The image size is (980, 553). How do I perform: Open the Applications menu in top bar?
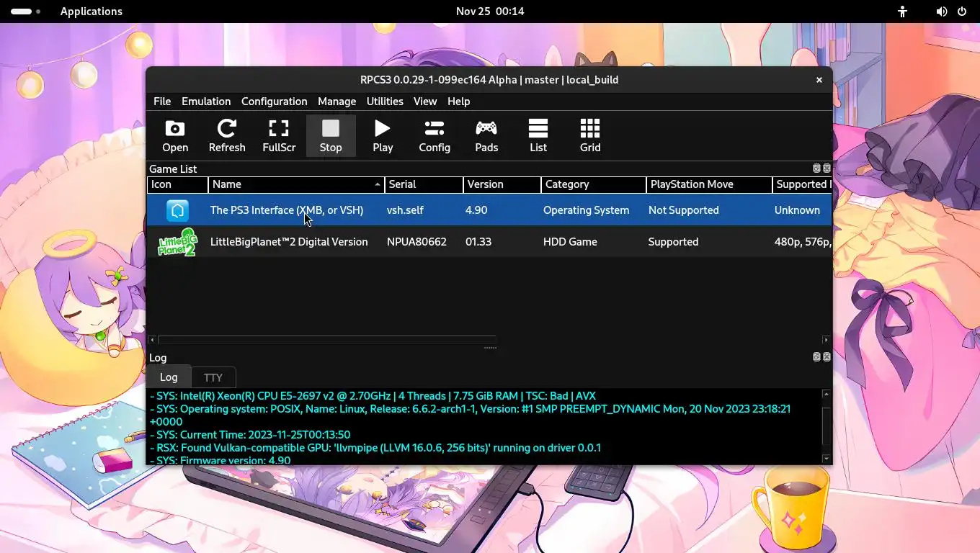pyautogui.click(x=92, y=12)
